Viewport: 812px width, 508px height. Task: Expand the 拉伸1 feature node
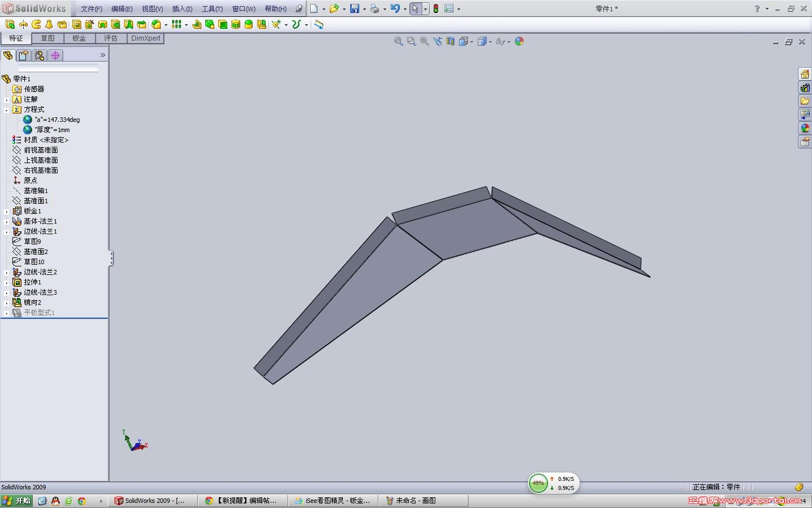click(6, 282)
